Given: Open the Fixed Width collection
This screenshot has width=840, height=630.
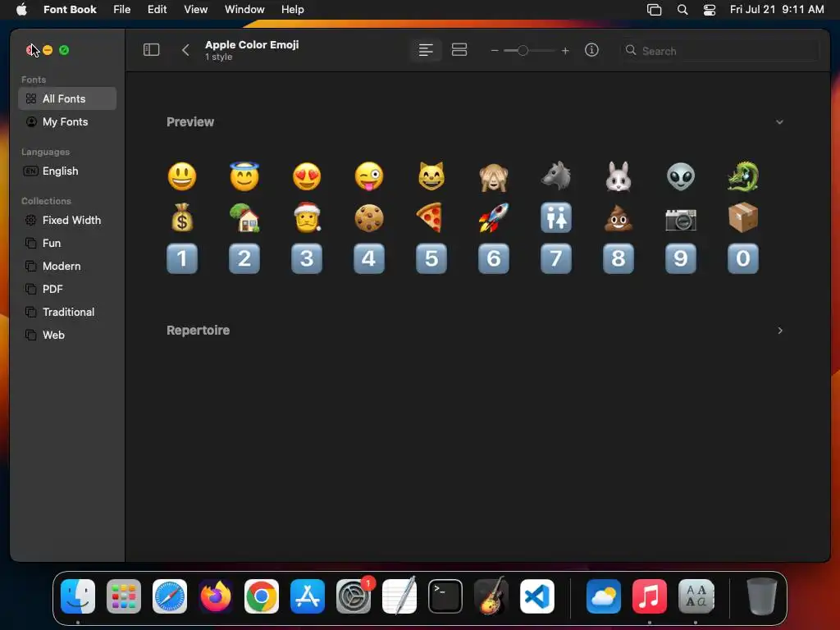Looking at the screenshot, I should click(67, 220).
